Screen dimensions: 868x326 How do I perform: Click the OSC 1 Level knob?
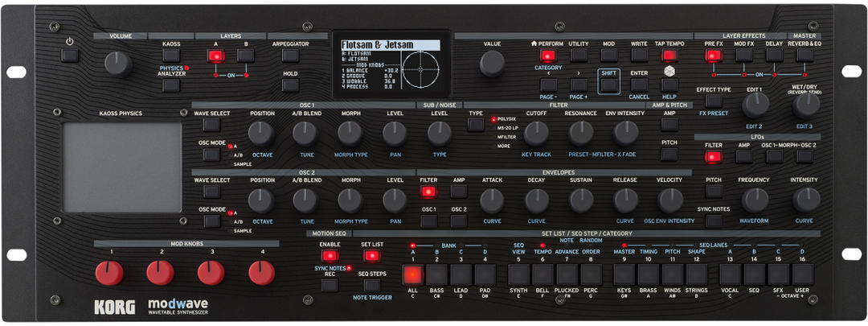point(395,134)
